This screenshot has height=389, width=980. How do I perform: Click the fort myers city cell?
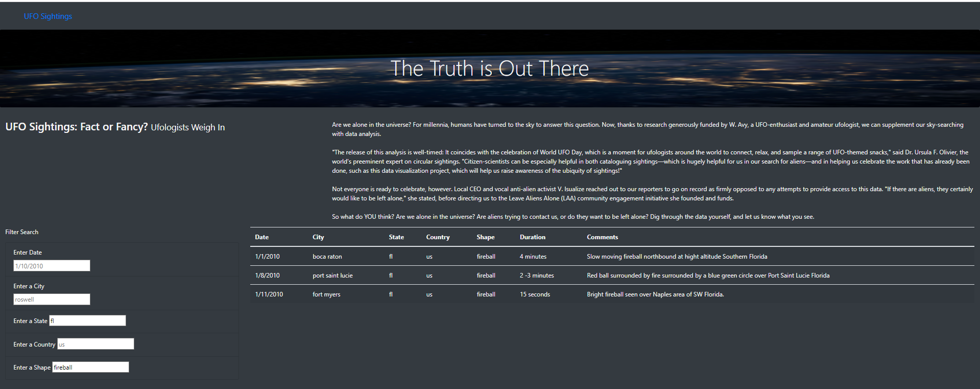click(326, 294)
